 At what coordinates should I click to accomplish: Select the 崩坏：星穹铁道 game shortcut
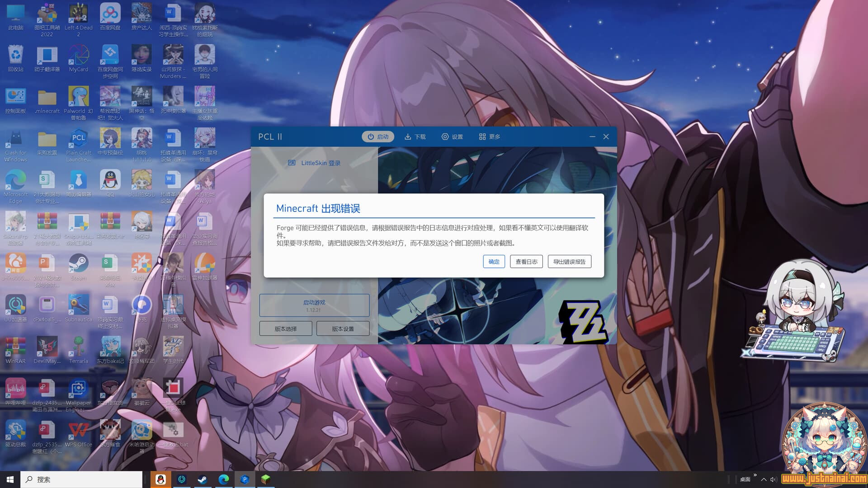[205, 145]
